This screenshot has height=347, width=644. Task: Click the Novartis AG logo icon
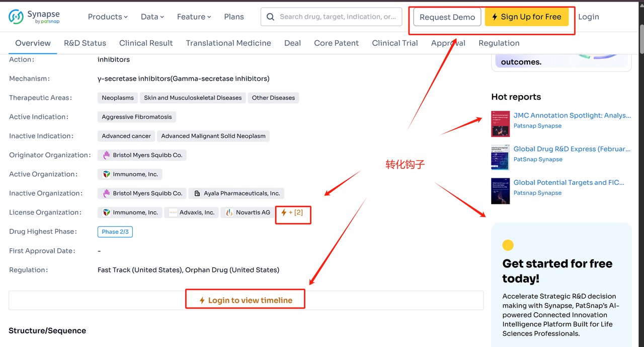229,213
